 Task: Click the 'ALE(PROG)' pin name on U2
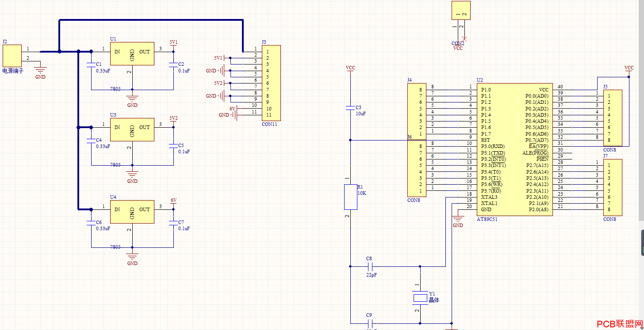[535, 153]
